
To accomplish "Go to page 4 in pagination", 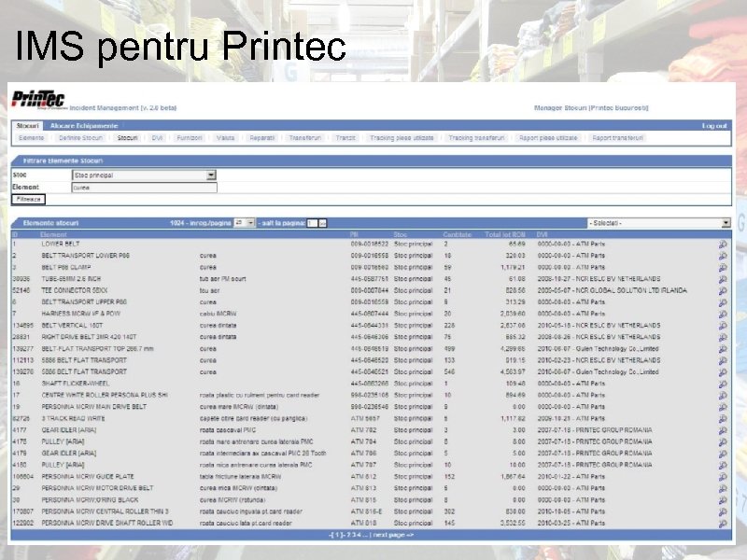I will click(357, 535).
